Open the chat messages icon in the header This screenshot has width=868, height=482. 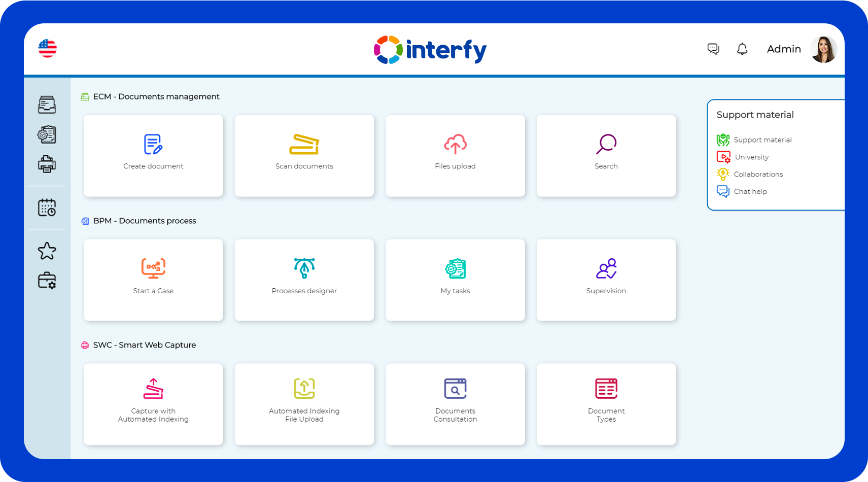pos(713,49)
